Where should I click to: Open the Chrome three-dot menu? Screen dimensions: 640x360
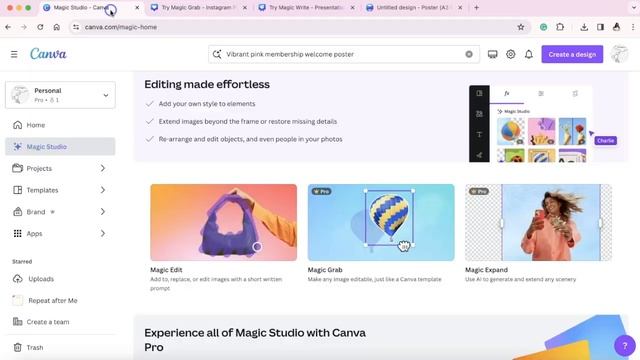coord(633,27)
